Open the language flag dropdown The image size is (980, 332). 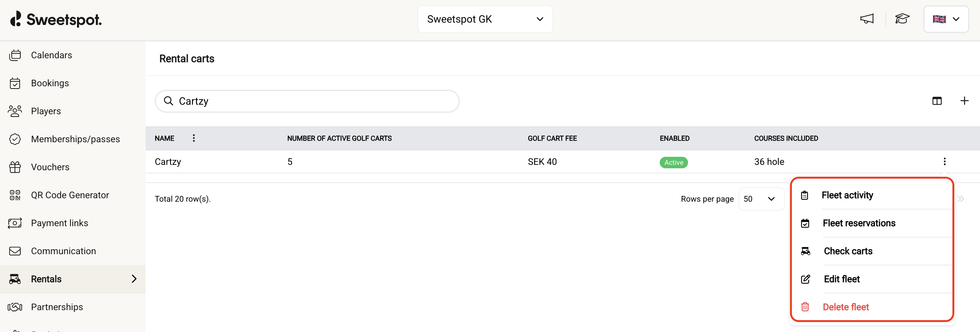pos(946,19)
